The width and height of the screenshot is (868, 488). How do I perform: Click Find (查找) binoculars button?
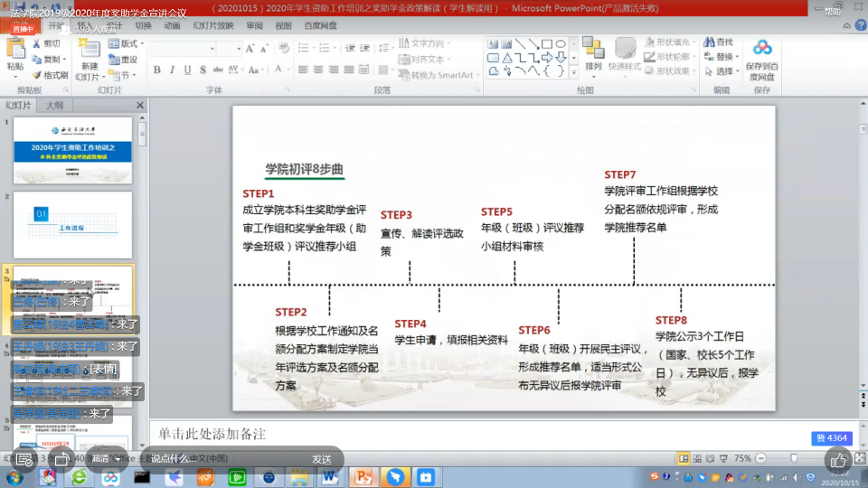click(719, 42)
